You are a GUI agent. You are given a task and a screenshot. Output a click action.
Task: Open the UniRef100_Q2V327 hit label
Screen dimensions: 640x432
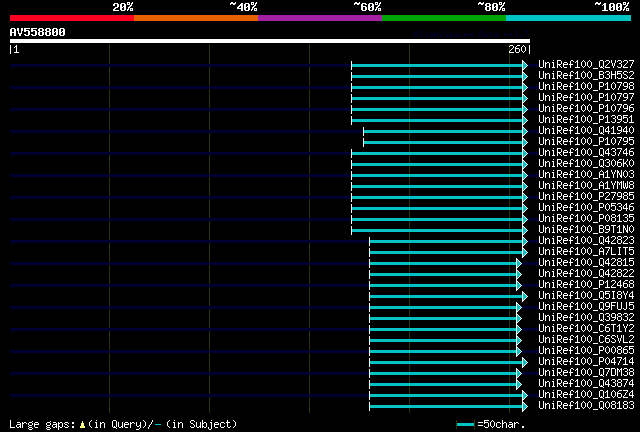click(x=586, y=64)
